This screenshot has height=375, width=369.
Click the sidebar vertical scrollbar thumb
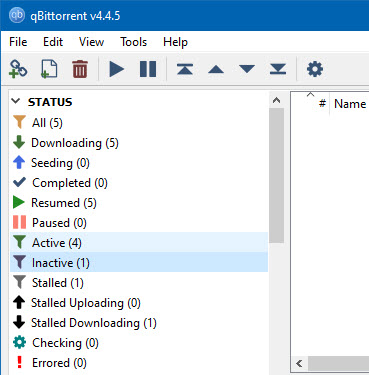coord(276,175)
